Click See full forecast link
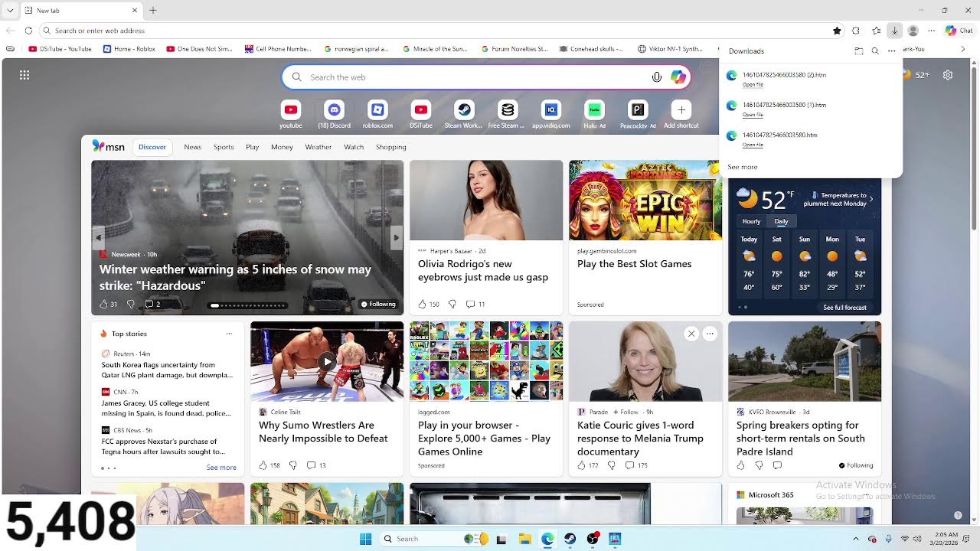 tap(845, 308)
